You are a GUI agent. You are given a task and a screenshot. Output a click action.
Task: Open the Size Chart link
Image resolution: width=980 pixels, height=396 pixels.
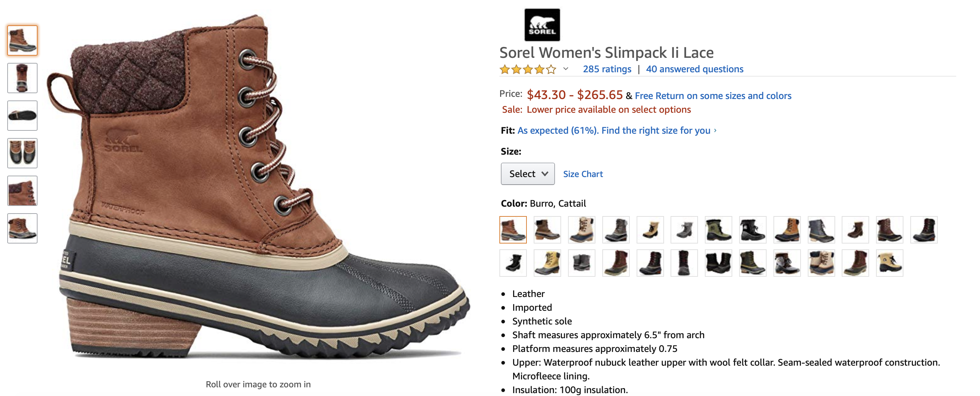(x=583, y=174)
